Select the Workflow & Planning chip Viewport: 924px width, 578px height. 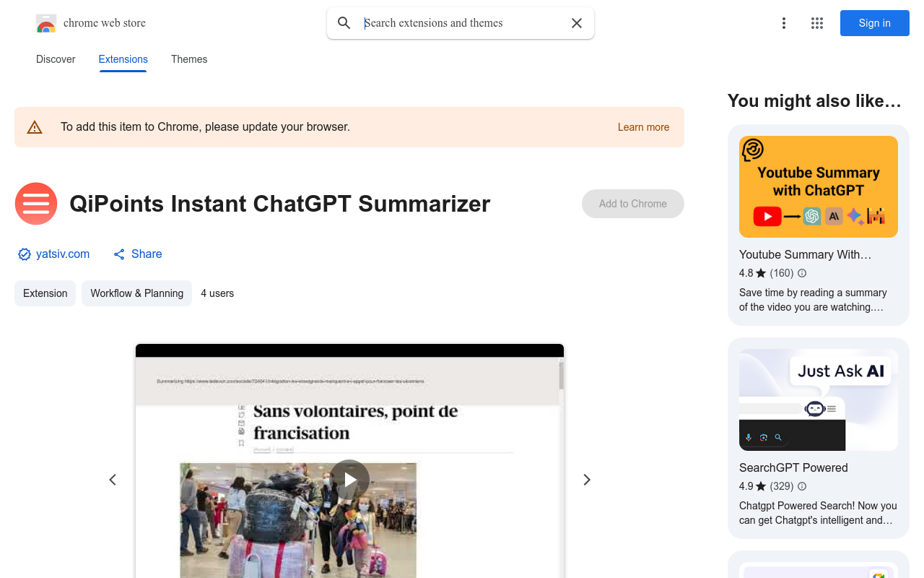point(136,293)
